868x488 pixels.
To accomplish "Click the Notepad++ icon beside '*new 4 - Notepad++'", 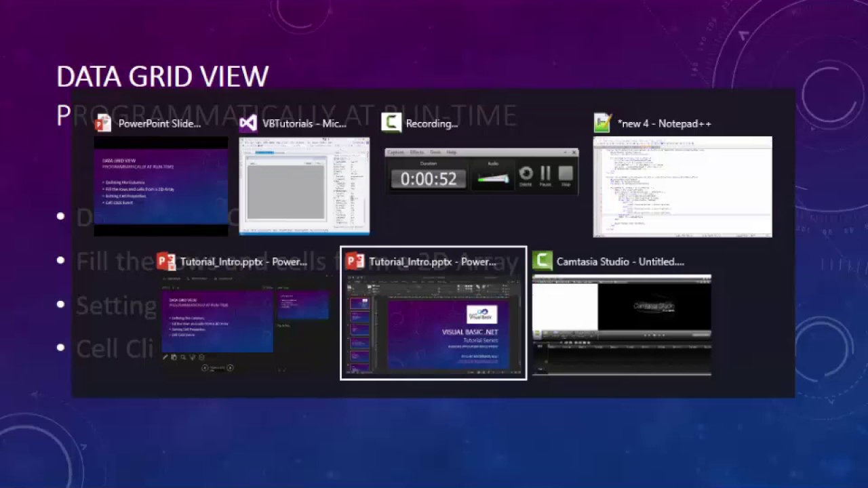I will point(603,123).
